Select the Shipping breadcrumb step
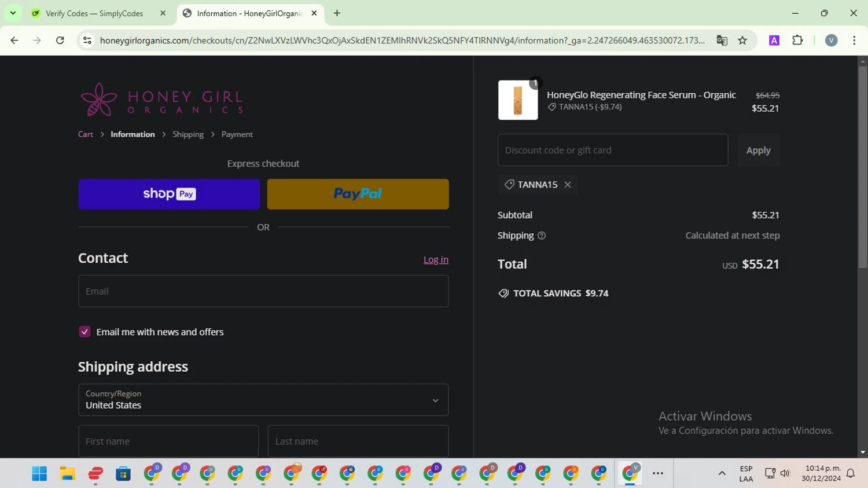Viewport: 868px width, 488px height. (x=188, y=134)
